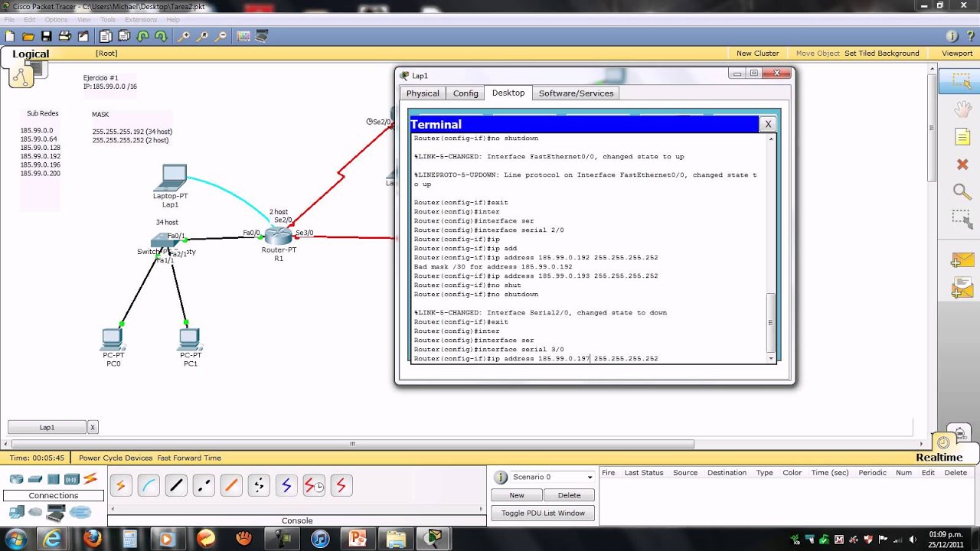This screenshot has height=551, width=980.
Task: Close the Terminal with X button
Action: [x=768, y=124]
